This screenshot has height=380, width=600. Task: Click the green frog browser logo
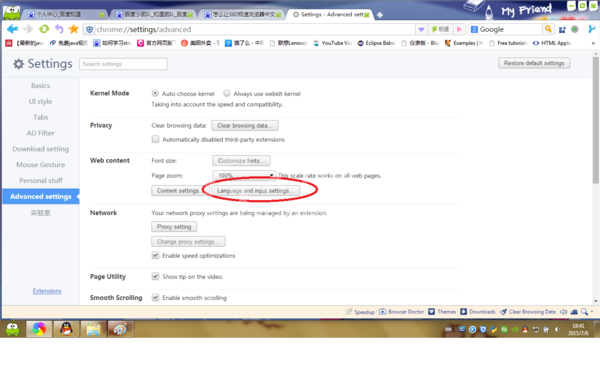12,13
